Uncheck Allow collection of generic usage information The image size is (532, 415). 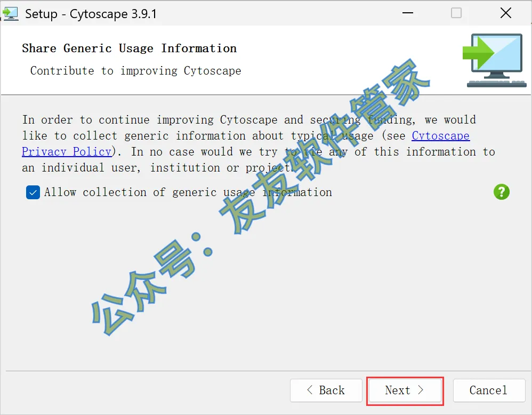tap(33, 192)
